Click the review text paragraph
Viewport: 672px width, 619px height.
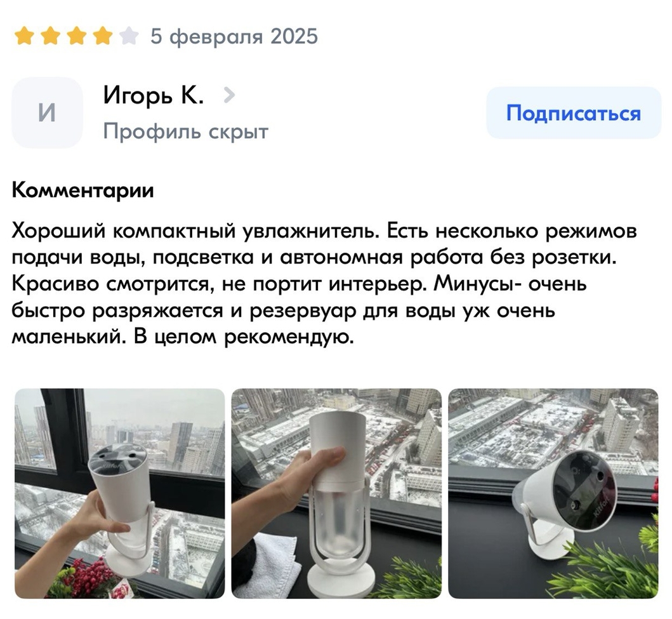coord(324,284)
